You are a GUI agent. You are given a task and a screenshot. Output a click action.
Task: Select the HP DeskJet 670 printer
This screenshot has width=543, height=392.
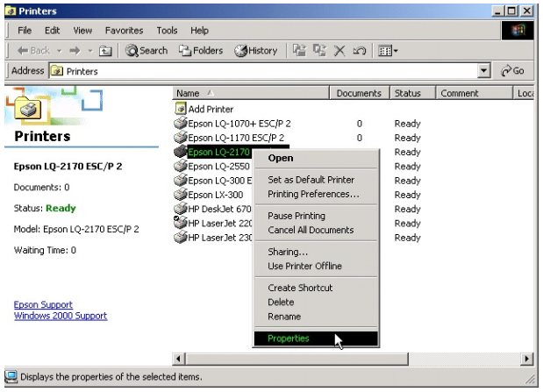[217, 209]
